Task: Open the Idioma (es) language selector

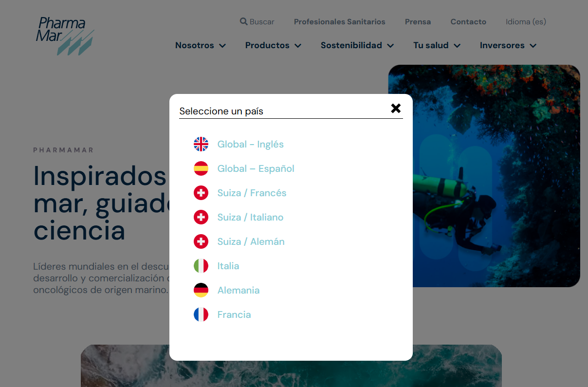Action: point(526,21)
